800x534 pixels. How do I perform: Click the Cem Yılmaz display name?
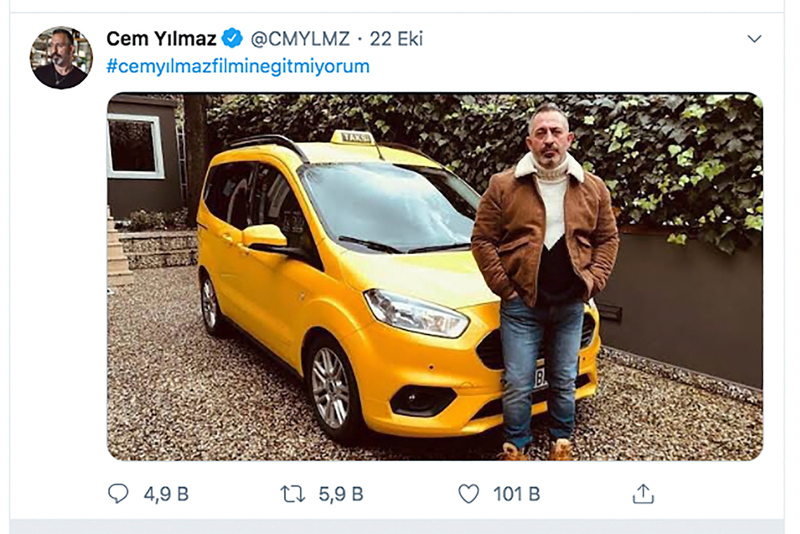[x=162, y=39]
